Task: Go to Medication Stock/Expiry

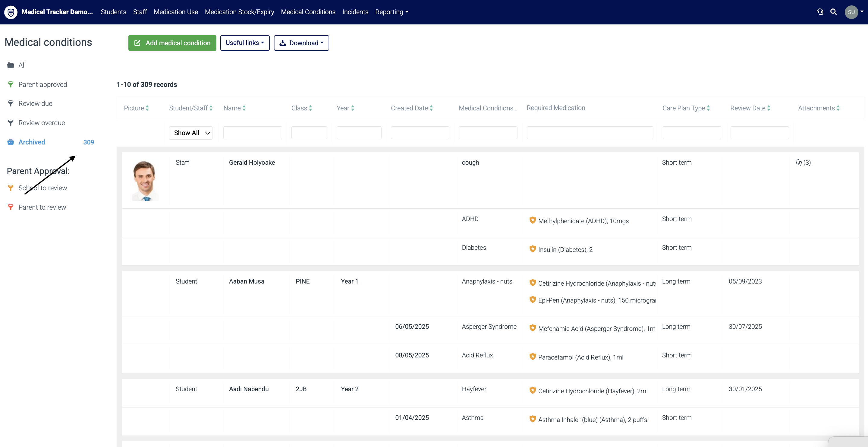Action: (239, 12)
